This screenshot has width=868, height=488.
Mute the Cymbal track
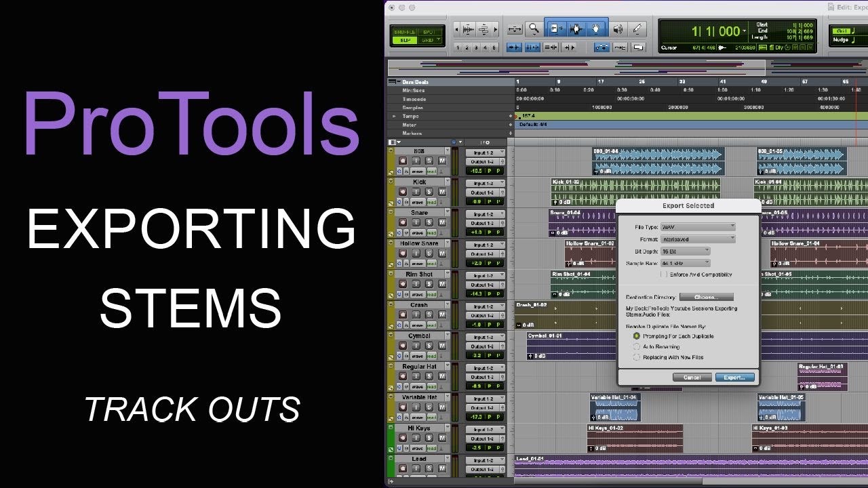click(x=442, y=345)
